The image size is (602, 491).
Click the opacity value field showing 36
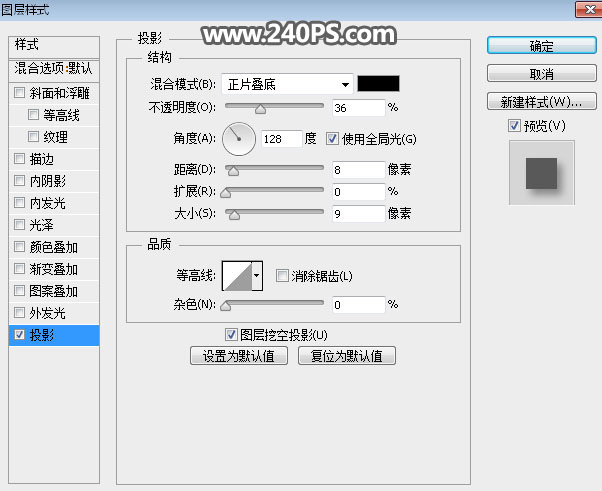[359, 108]
